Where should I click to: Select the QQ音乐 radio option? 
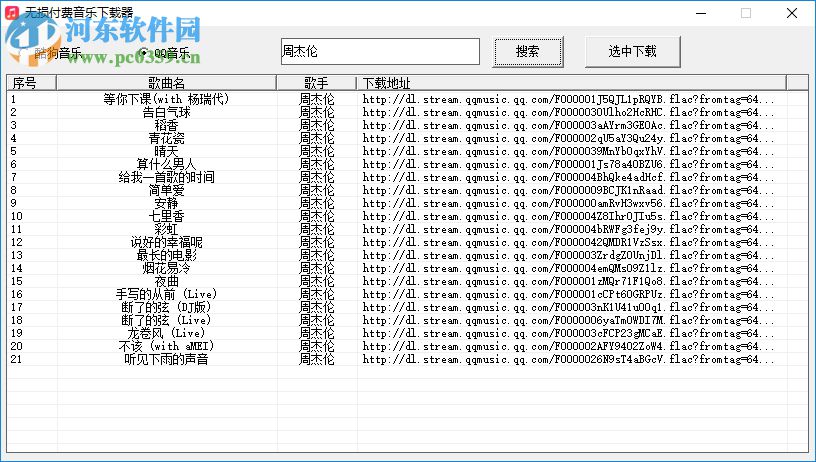click(165, 53)
